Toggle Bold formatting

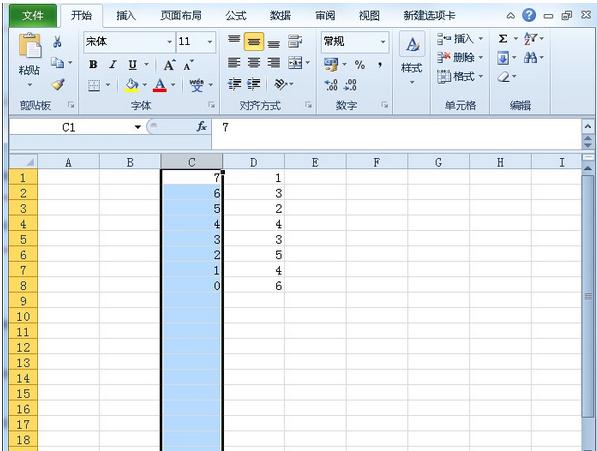[x=93, y=65]
